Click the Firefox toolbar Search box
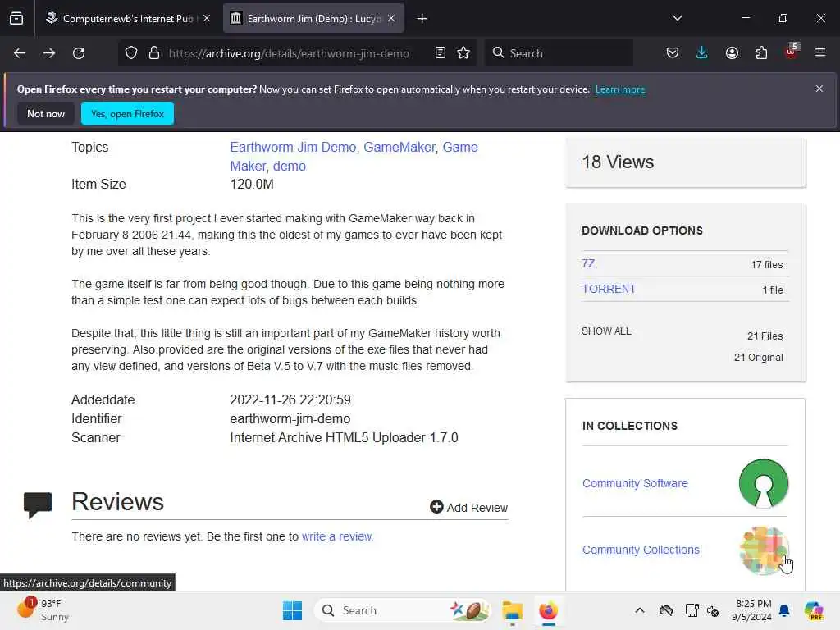Viewport: 840px width, 630px height. (559, 53)
